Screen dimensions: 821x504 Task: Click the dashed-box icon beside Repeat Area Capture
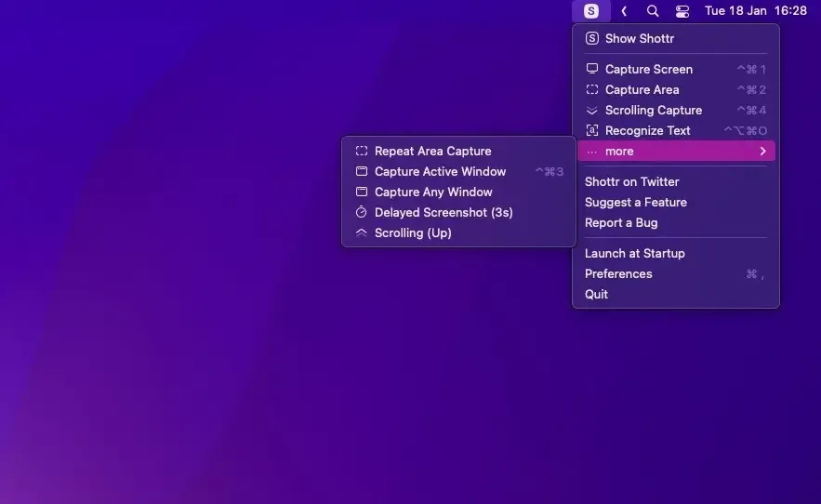coord(362,151)
